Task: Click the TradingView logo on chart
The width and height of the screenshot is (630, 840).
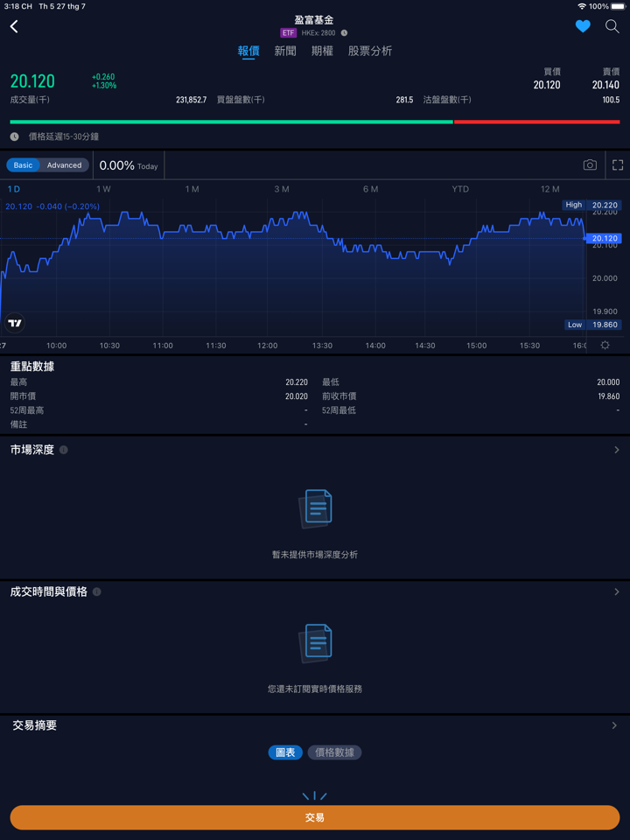Action: tap(15, 323)
